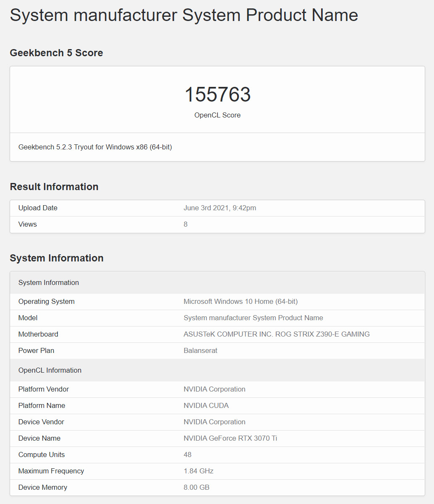Select the 8.00 GB memory value

pyautogui.click(x=196, y=487)
